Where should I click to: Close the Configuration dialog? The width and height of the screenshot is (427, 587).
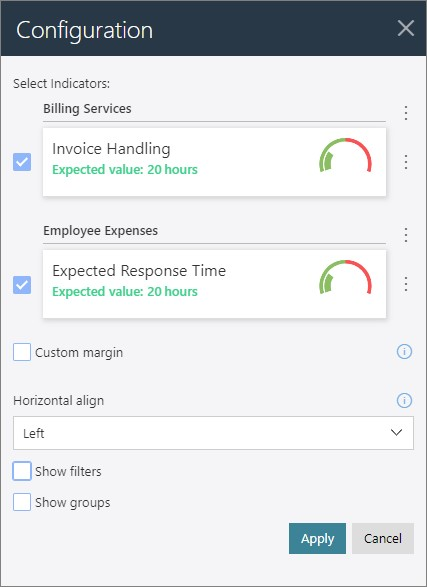point(406,28)
